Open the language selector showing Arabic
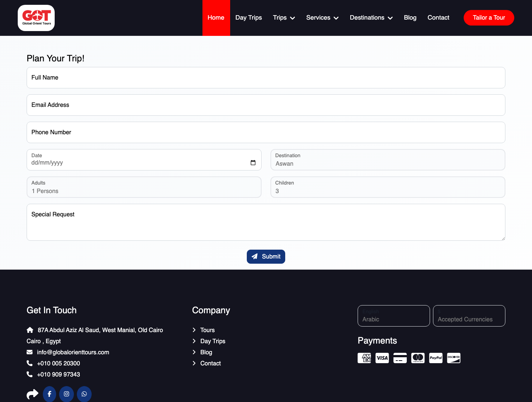The height and width of the screenshot is (402, 532). 394,316
